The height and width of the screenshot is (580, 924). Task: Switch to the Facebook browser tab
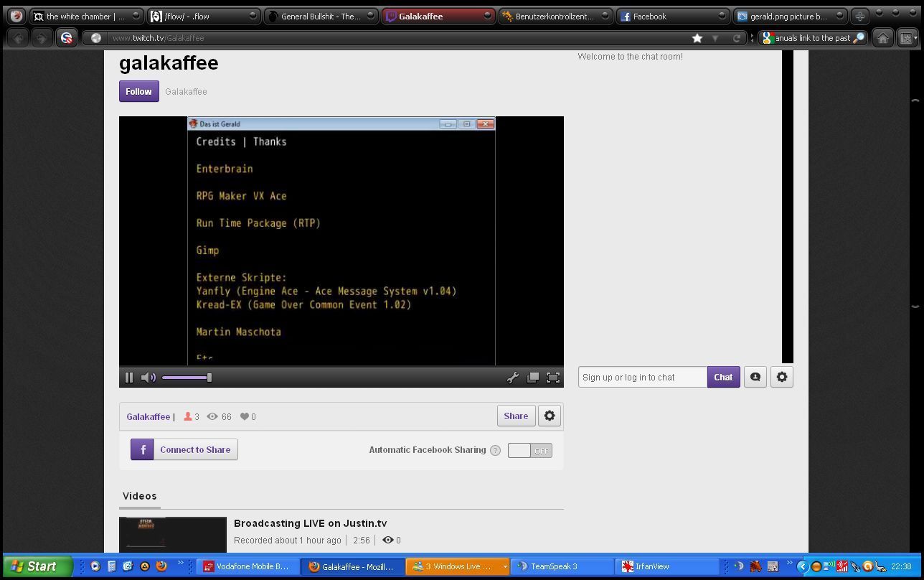tap(672, 16)
